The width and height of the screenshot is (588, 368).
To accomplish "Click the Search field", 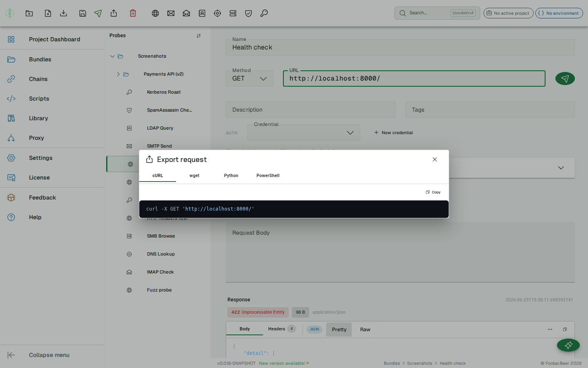I will [x=437, y=13].
